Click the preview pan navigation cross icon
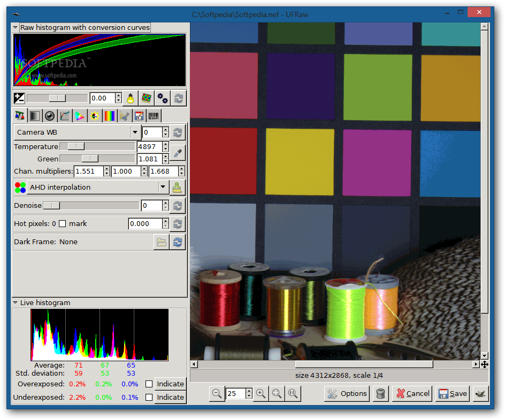The width and height of the screenshot is (505, 420). point(484,364)
